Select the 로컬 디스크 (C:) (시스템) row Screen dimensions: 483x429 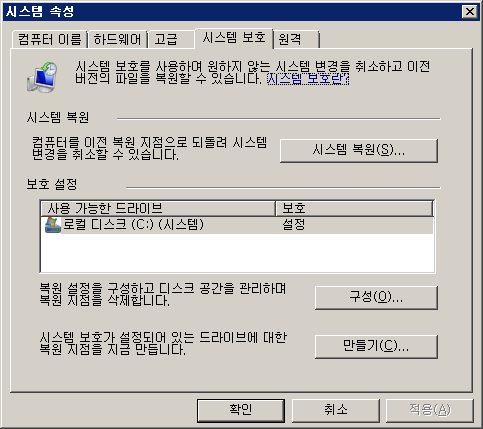[237, 225]
